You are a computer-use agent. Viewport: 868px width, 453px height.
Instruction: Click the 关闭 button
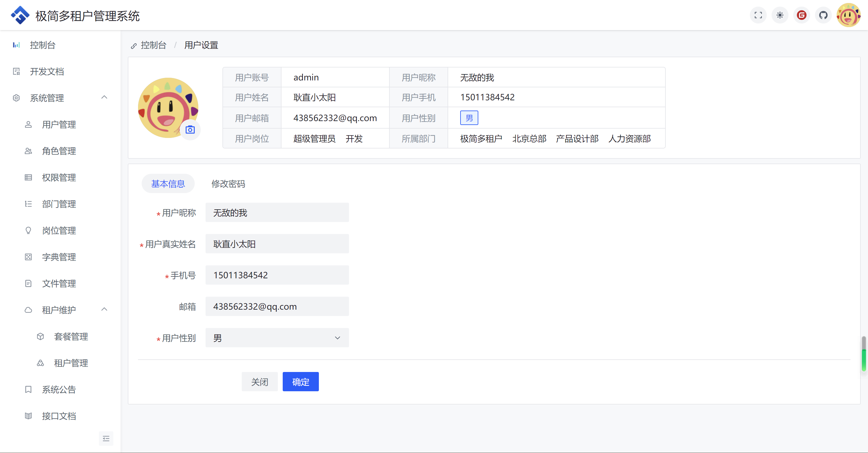tap(259, 382)
